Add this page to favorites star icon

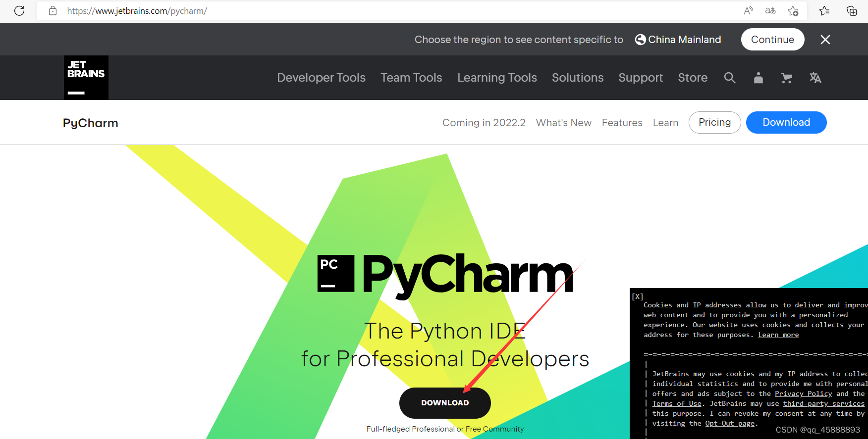(793, 10)
